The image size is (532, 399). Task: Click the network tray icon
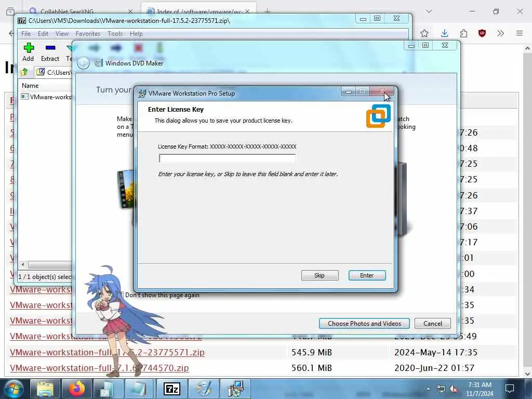tap(441, 389)
